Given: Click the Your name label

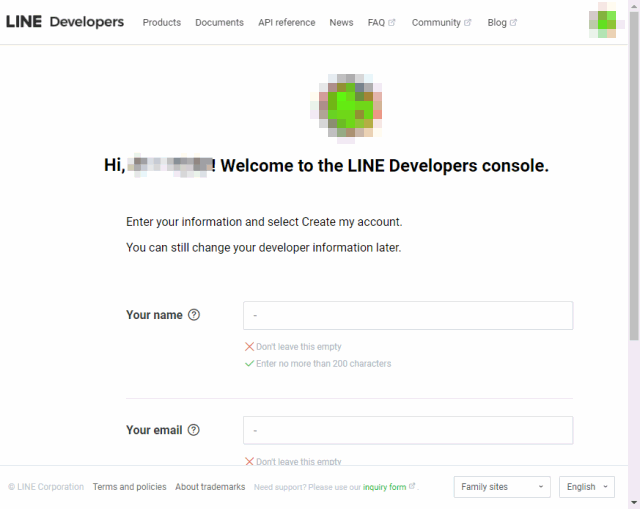Looking at the screenshot, I should pyautogui.click(x=154, y=315).
